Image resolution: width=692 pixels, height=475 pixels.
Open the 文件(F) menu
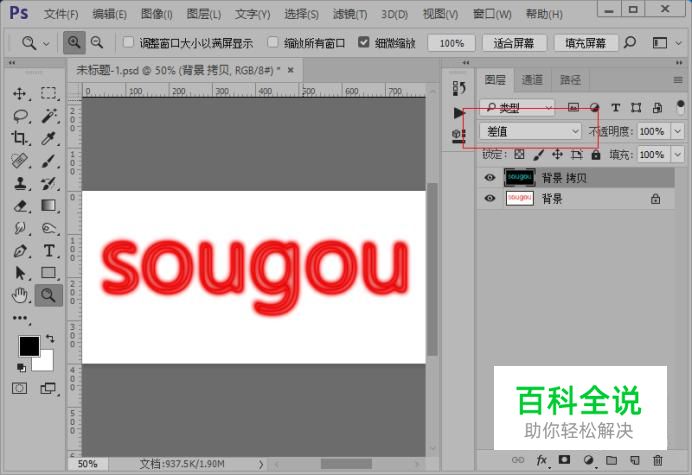61,14
